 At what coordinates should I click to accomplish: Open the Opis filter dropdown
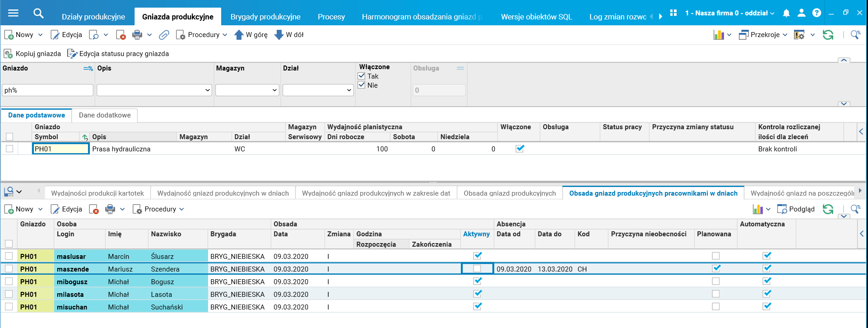pos(208,90)
